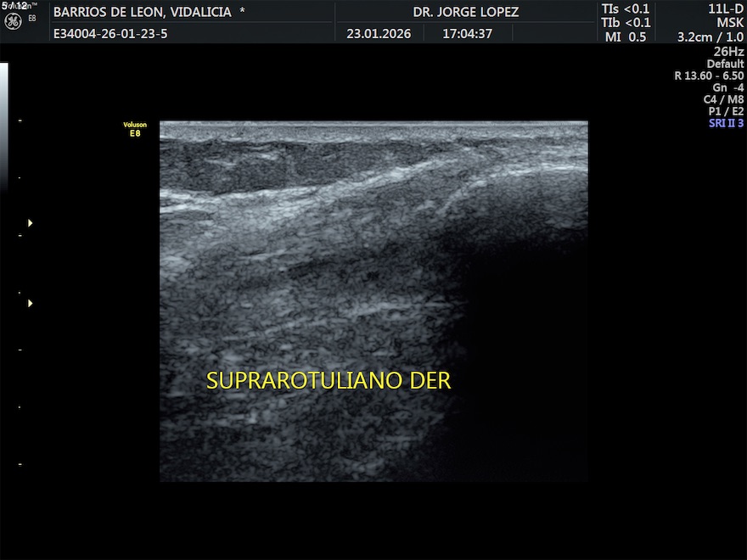The height and width of the screenshot is (560, 747).
Task: Click the yellow Voluson E8 orientation marker
Action: 135,129
